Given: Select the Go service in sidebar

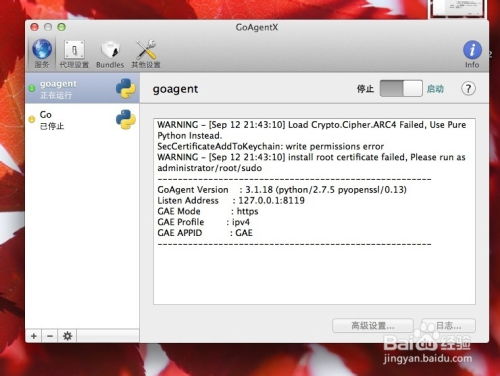Looking at the screenshot, I should click(x=82, y=120).
